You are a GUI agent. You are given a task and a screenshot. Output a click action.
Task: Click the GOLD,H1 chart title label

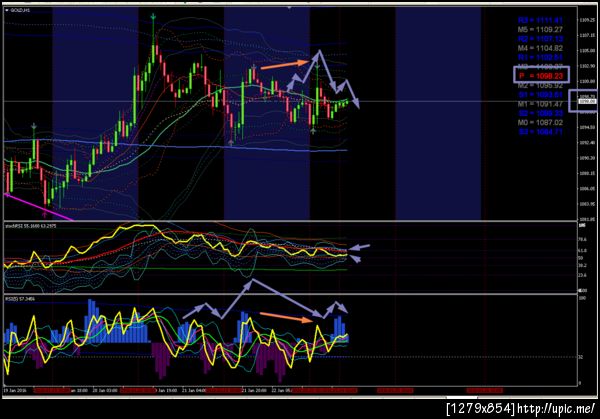click(20, 10)
